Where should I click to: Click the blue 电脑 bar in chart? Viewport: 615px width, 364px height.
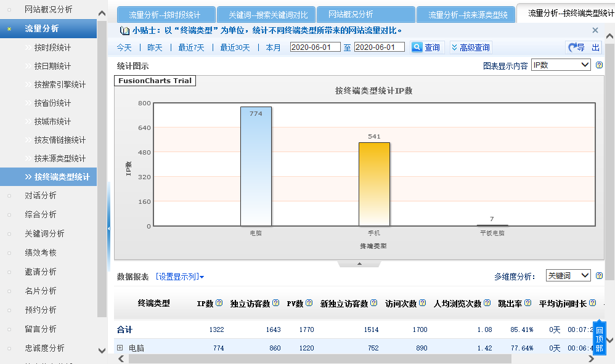click(x=256, y=166)
